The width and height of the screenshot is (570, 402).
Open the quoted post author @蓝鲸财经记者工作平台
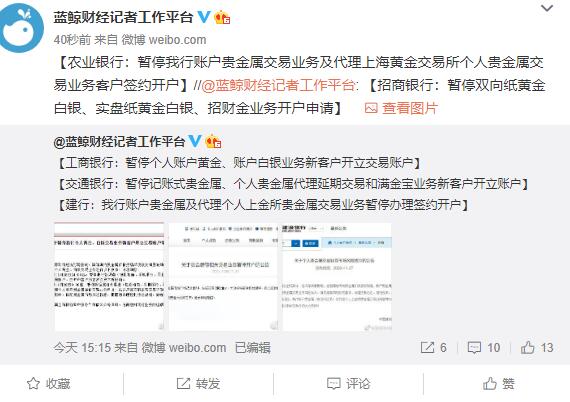coord(120,141)
